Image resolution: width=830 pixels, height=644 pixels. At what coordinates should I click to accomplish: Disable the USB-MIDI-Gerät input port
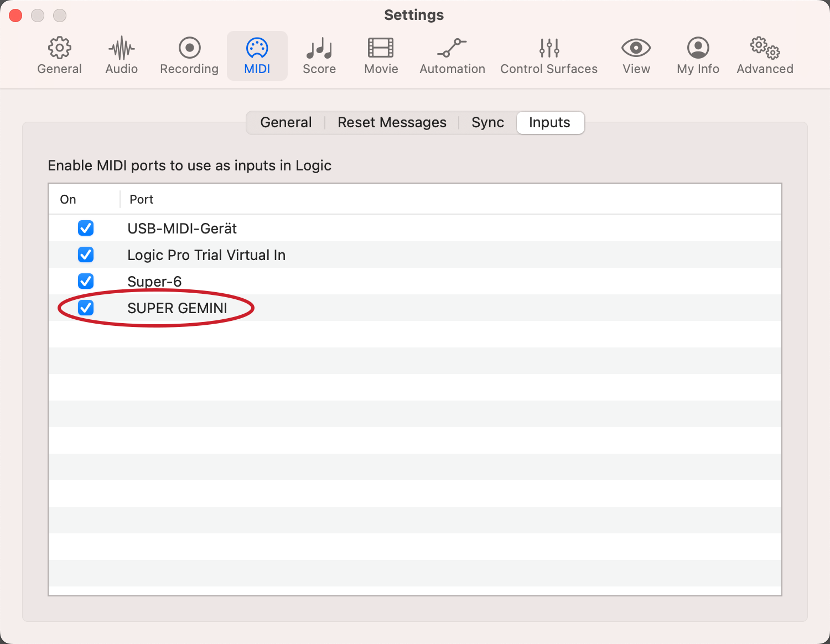86,228
